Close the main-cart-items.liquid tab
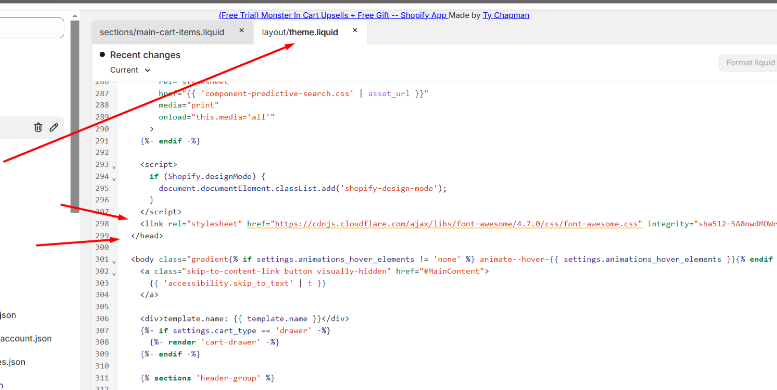Image resolution: width=777 pixels, height=390 pixels. (x=242, y=31)
